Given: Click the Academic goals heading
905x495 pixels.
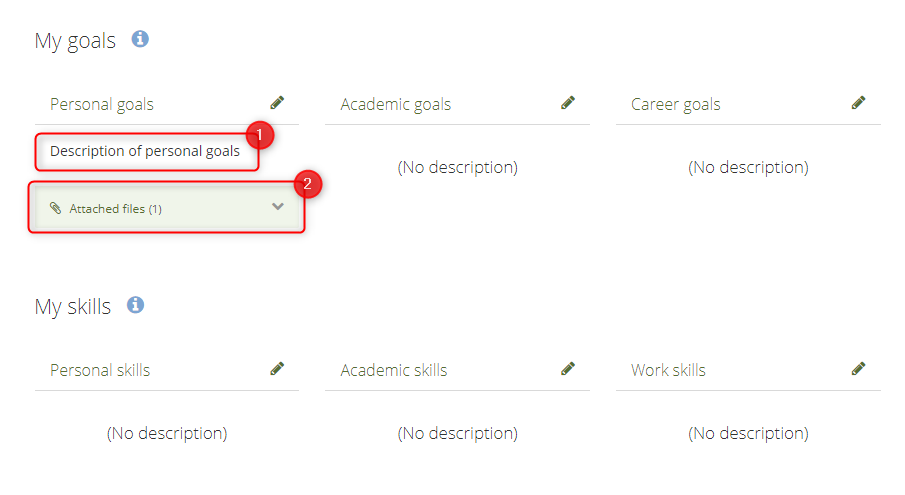Looking at the screenshot, I should pos(396,104).
